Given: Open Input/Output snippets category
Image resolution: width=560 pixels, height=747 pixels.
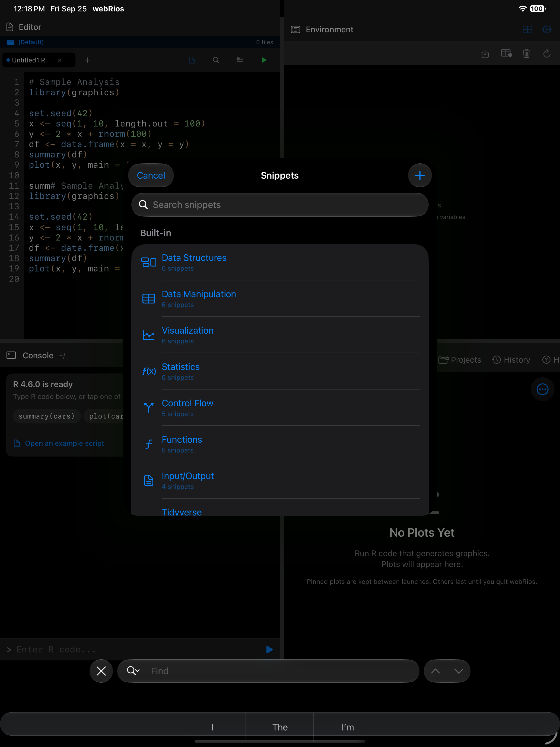Looking at the screenshot, I should 280,480.
